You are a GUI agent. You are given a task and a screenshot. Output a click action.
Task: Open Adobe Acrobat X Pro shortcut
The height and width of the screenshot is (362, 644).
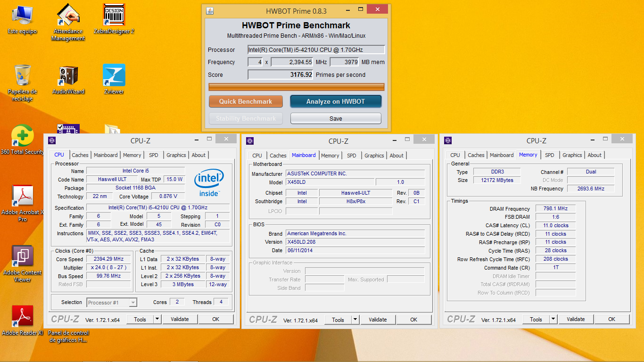click(22, 204)
